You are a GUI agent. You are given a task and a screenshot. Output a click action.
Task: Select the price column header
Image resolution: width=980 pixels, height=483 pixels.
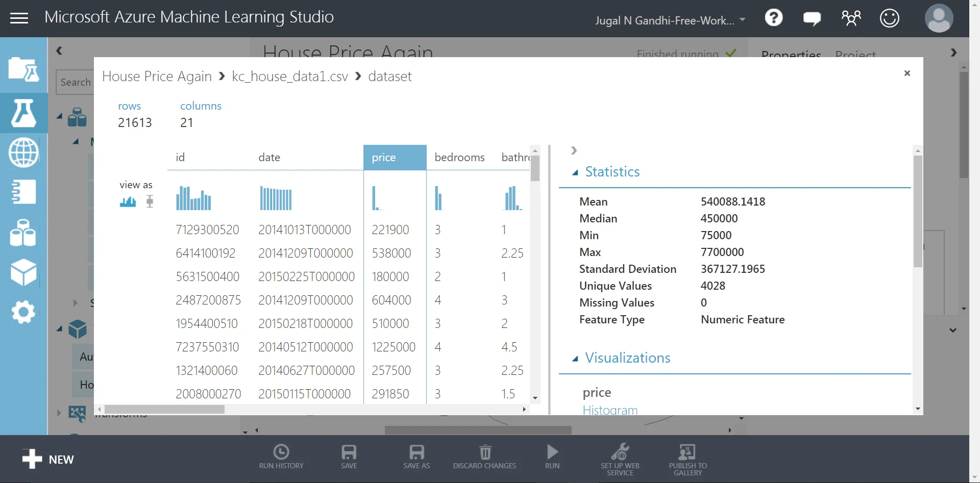tap(395, 158)
